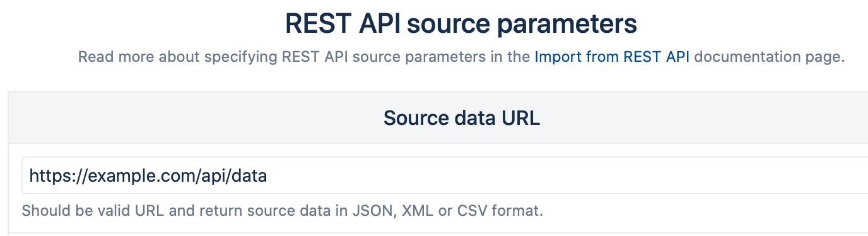The image size is (868, 236).
Task: Click the 'Source data URL' section header
Action: point(461,118)
